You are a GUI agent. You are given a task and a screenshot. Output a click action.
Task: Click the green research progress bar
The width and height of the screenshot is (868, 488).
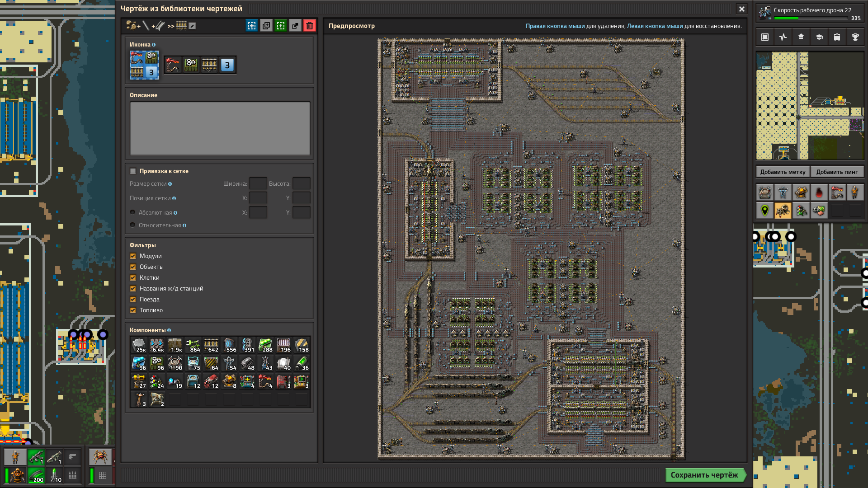811,19
